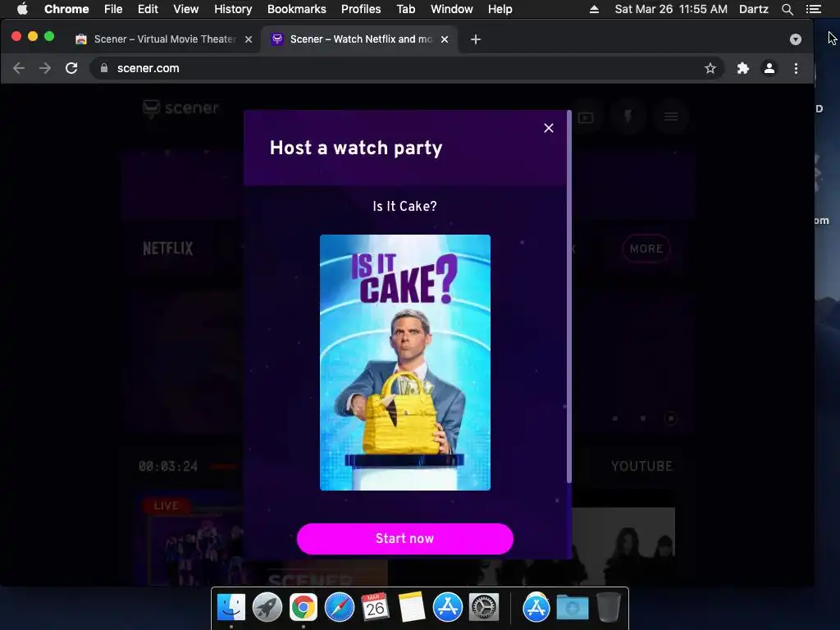This screenshot has height=630, width=840.
Task: Open Finder from the Dock
Action: coord(231,607)
